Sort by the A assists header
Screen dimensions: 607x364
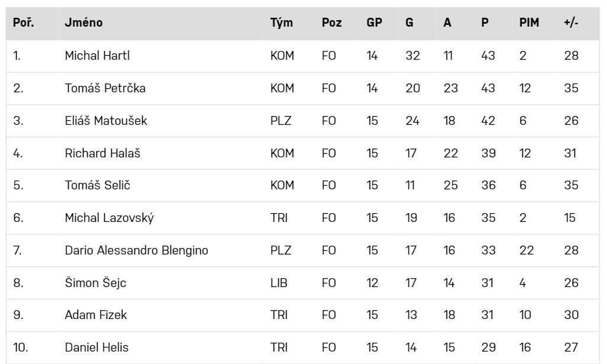(x=447, y=23)
